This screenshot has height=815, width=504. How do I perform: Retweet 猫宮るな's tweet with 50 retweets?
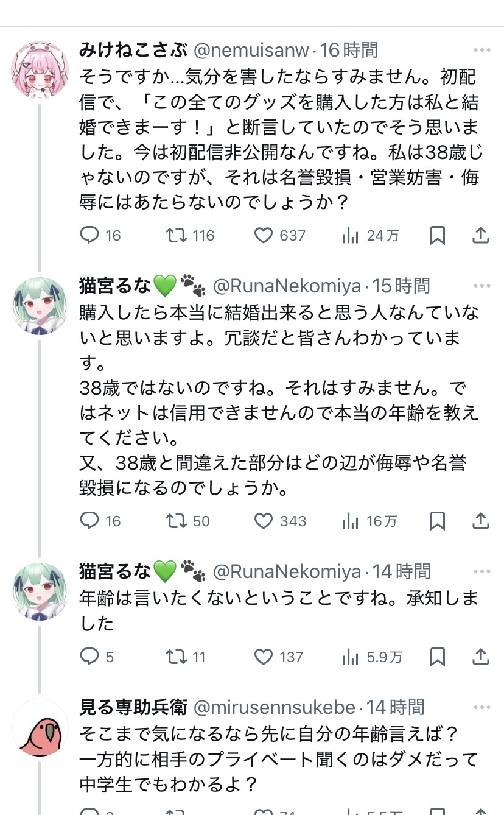[177, 521]
